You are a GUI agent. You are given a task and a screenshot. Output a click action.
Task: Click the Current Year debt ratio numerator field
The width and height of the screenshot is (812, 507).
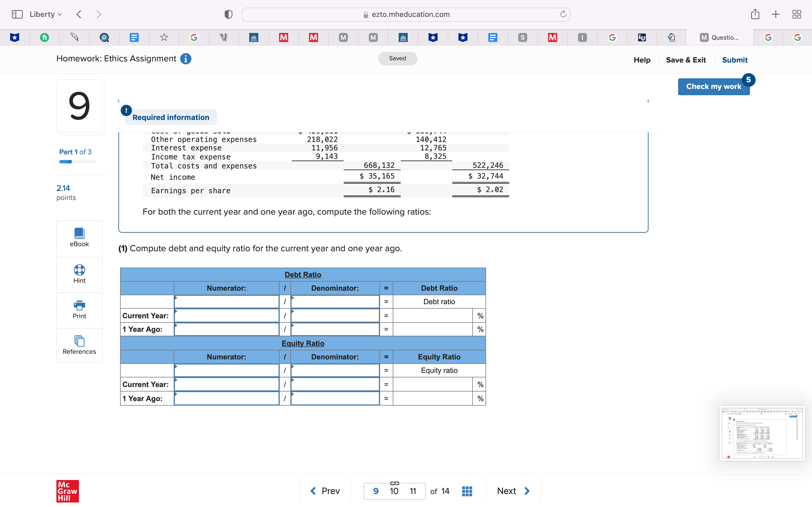(x=226, y=315)
